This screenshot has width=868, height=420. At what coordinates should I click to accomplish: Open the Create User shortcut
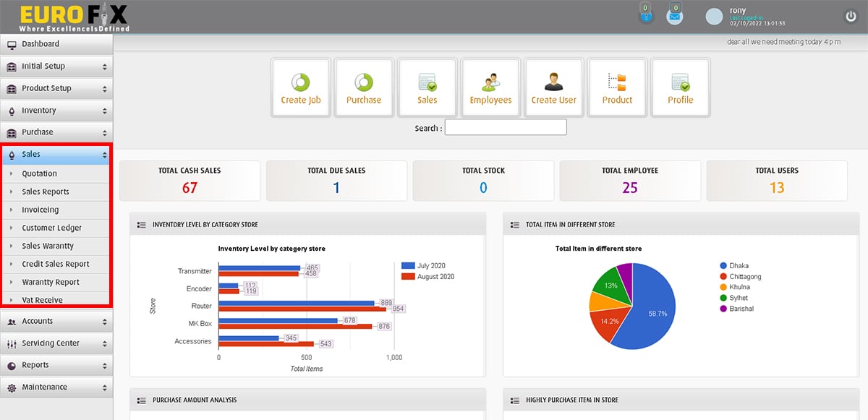pyautogui.click(x=553, y=87)
